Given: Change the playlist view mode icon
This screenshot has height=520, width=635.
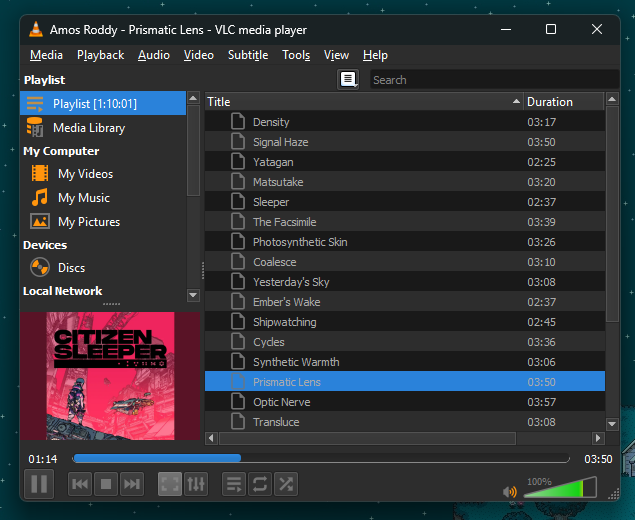Looking at the screenshot, I should 348,79.
